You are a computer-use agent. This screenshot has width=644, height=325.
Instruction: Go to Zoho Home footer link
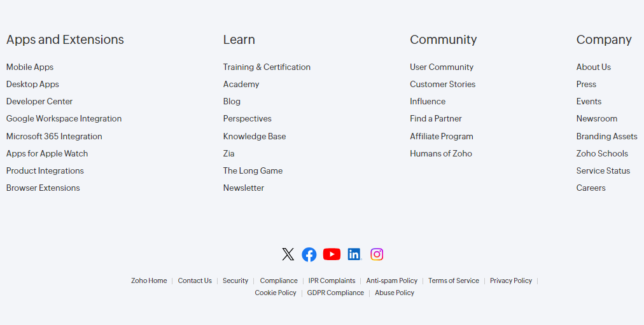point(149,280)
